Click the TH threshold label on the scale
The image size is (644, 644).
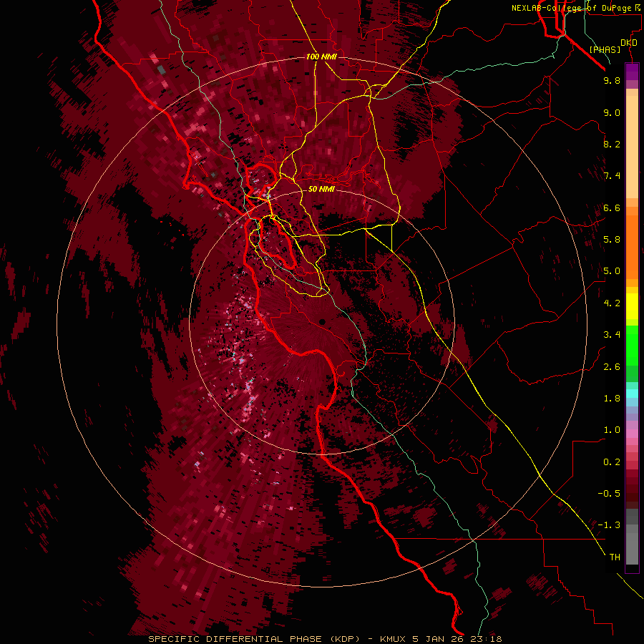click(615, 557)
